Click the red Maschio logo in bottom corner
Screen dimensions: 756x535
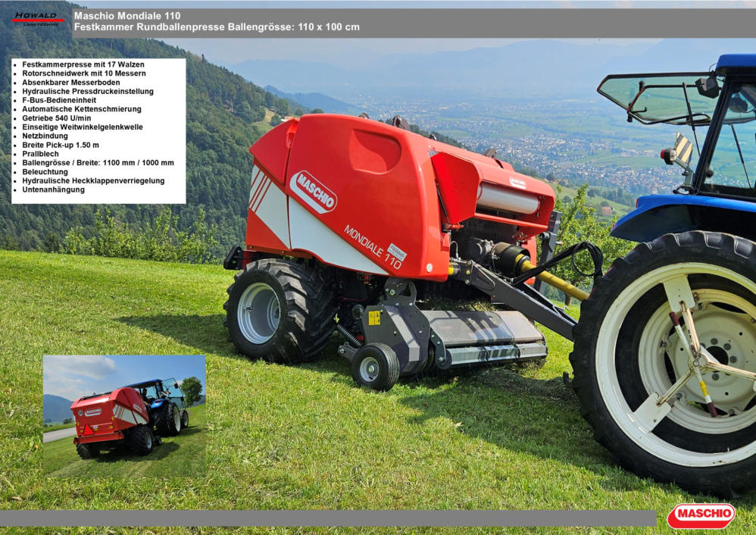(701, 515)
